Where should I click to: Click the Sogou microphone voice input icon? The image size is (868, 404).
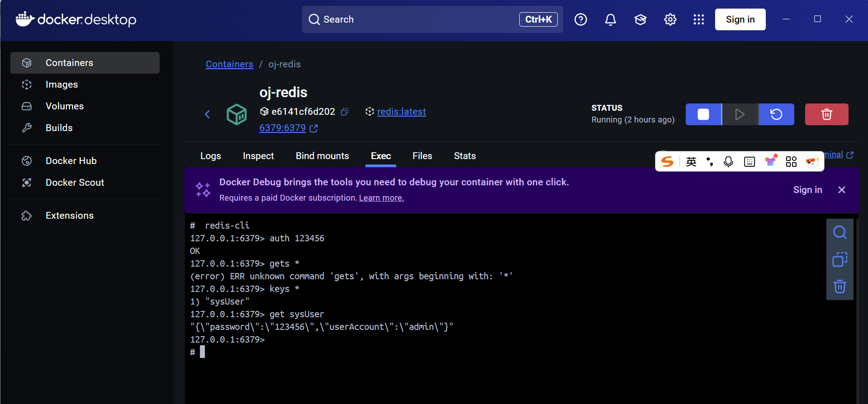[x=728, y=162]
